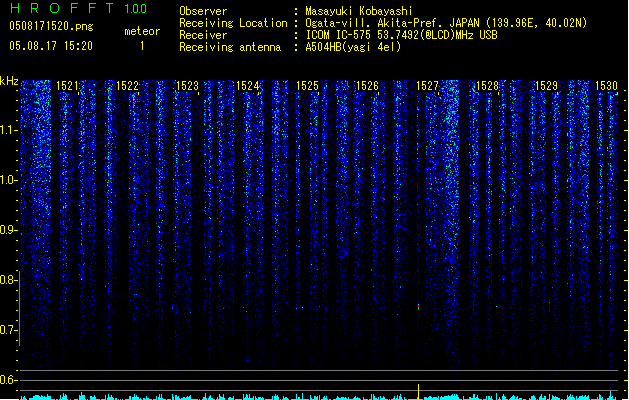629x400 pixels.
Task: Click the date stamp 05.08.17 15:20
Action: (51, 46)
